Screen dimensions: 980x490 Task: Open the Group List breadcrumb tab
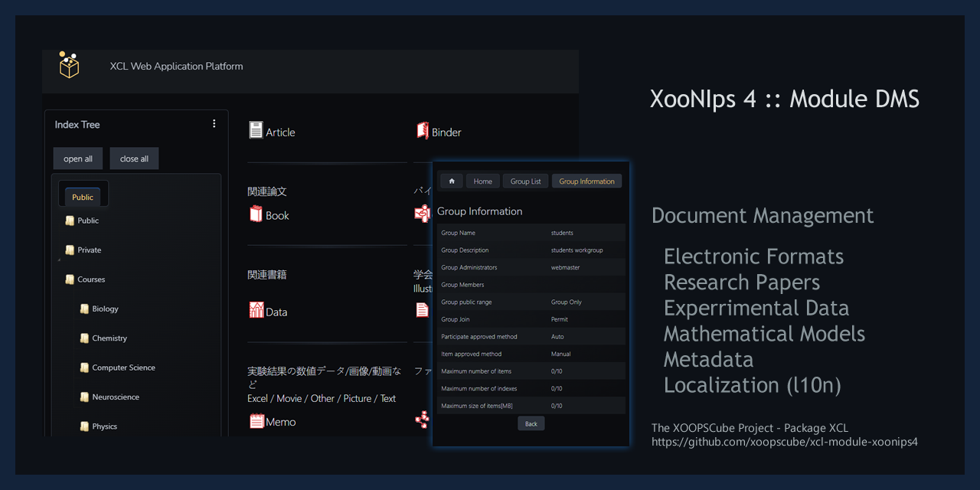[x=525, y=181]
